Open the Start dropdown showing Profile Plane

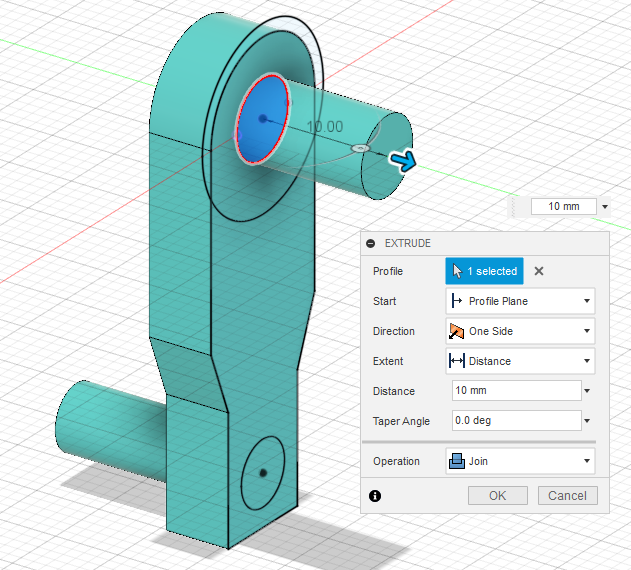tap(520, 301)
